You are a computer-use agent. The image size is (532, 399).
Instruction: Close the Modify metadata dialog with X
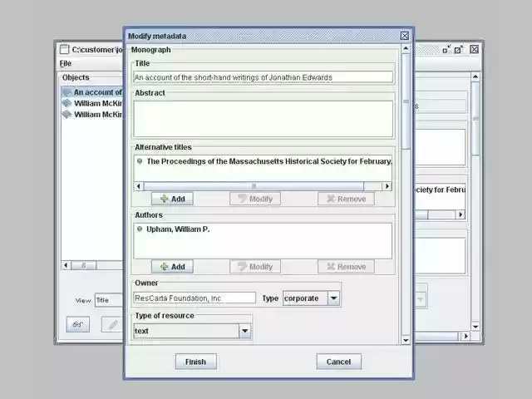[405, 36]
